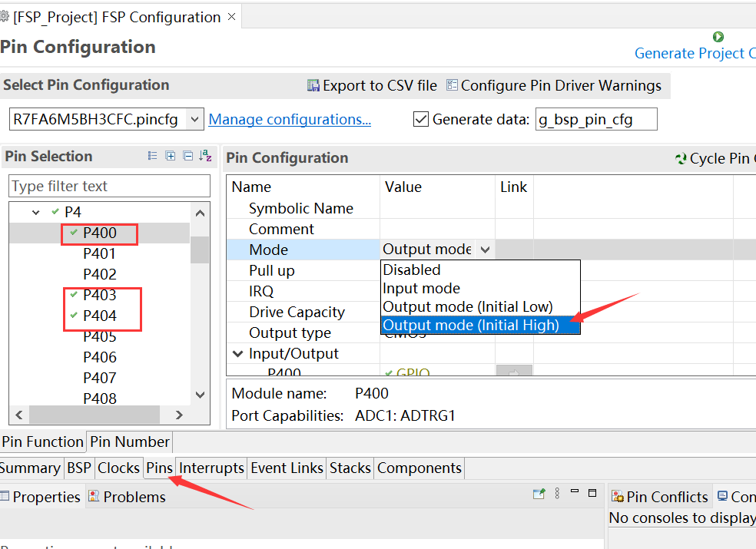Select Output mode (Initial High) option
This screenshot has width=756, height=549.
(471, 326)
